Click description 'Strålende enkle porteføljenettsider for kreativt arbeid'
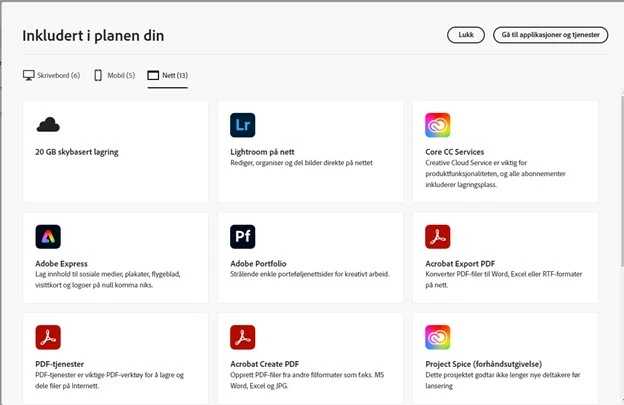This screenshot has width=624, height=405. click(310, 274)
